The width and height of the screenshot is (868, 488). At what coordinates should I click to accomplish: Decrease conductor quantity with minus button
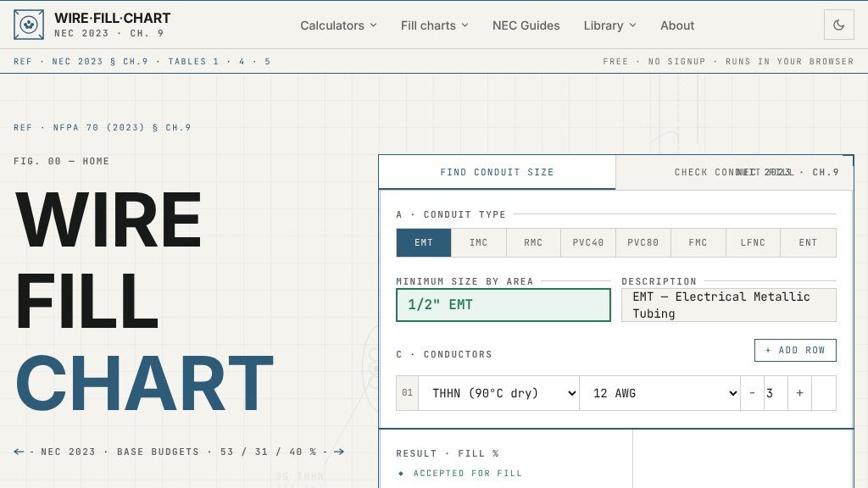[752, 393]
